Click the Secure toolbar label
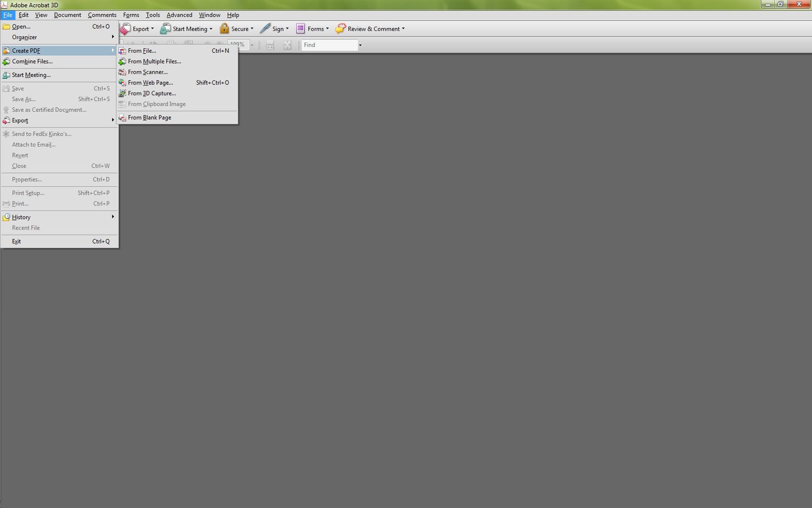This screenshot has width=812, height=508. tap(240, 29)
